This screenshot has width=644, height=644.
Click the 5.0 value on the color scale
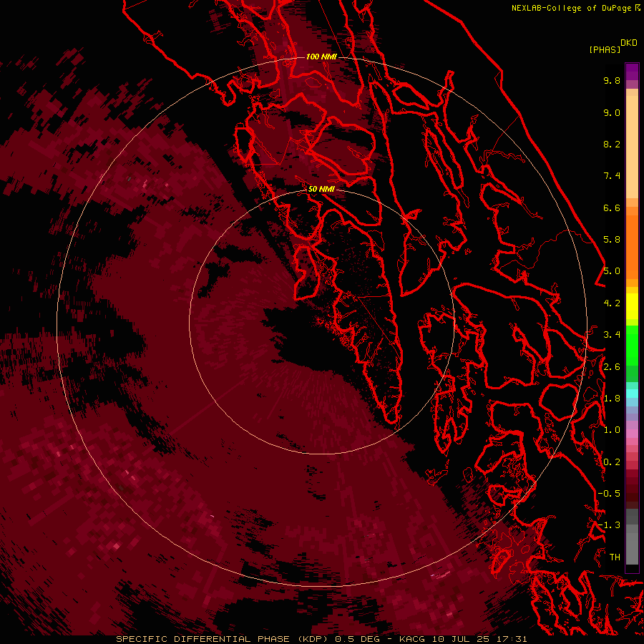(612, 271)
